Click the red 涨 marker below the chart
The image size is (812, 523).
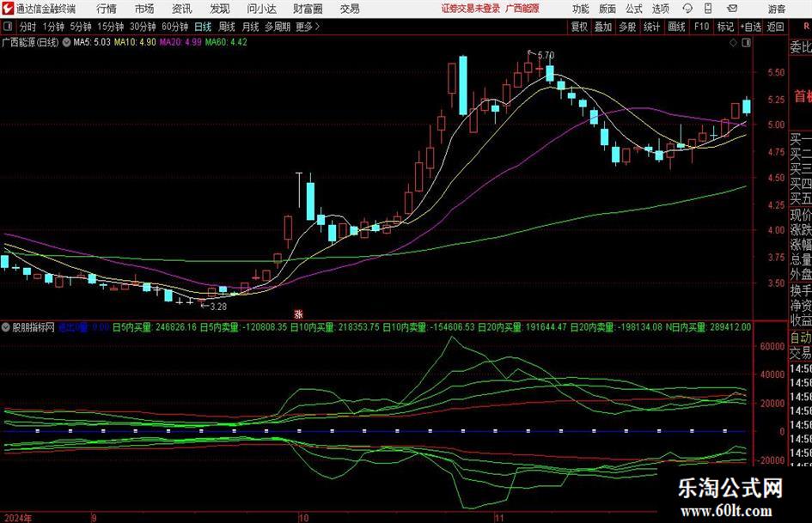pyautogui.click(x=298, y=313)
